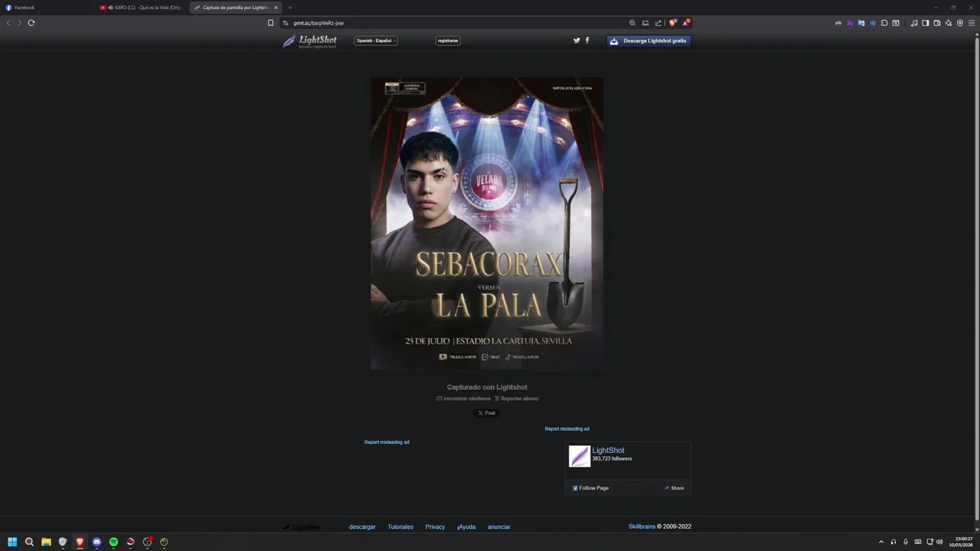The image size is (980, 551).
Task: Click the Sebacorax versus La Pala poster image
Action: pos(487,223)
